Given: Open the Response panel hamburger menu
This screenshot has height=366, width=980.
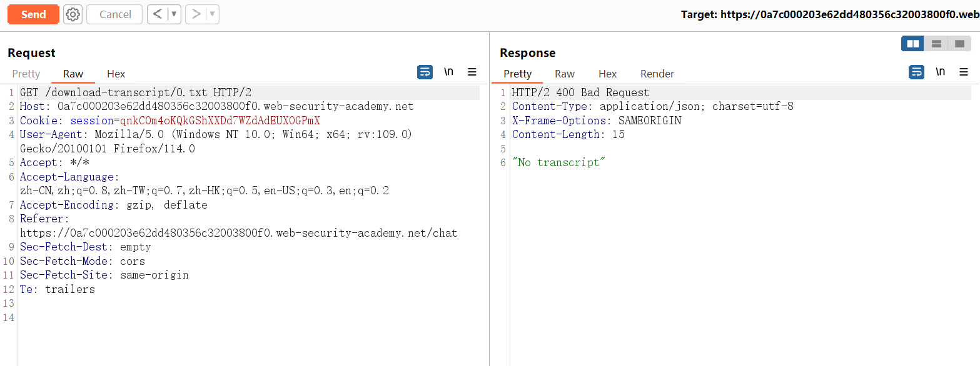Looking at the screenshot, I should (x=964, y=72).
